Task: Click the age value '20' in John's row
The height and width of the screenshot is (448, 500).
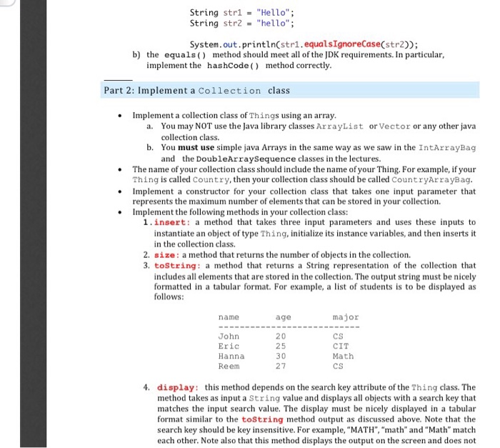Action: point(281,337)
